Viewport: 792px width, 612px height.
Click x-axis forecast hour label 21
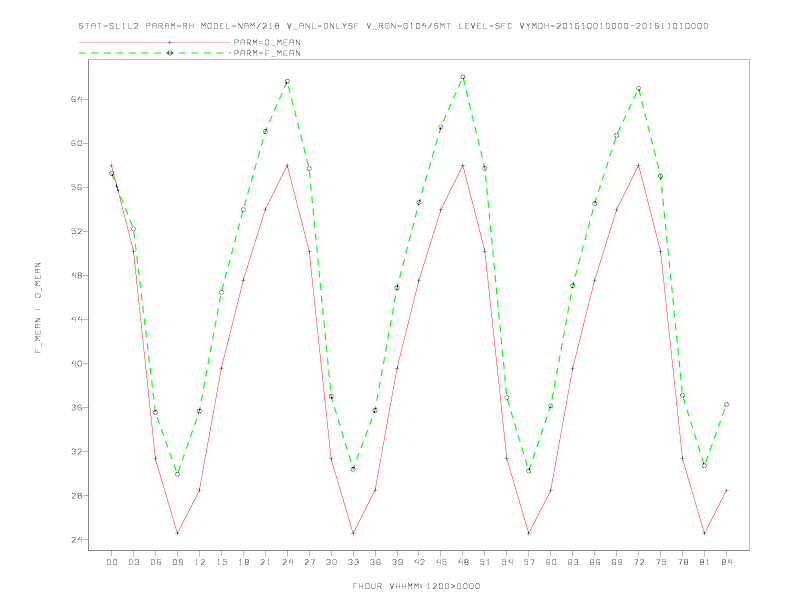(x=265, y=562)
